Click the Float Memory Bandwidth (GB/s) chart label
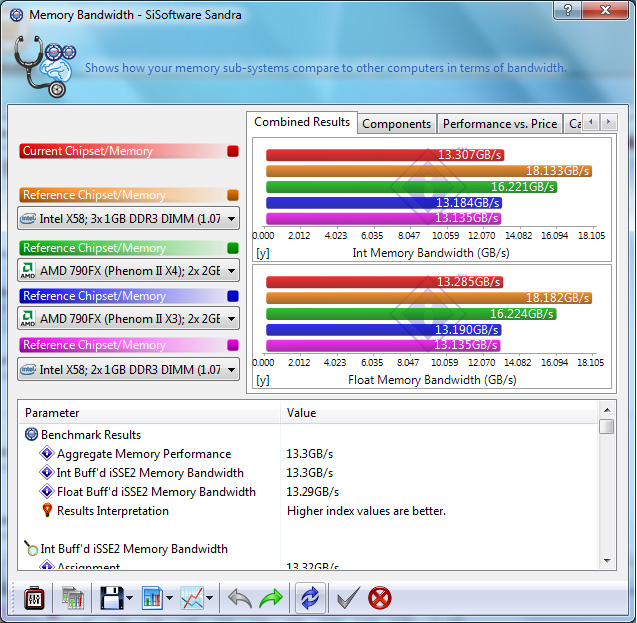This screenshot has height=623, width=637. (432, 380)
